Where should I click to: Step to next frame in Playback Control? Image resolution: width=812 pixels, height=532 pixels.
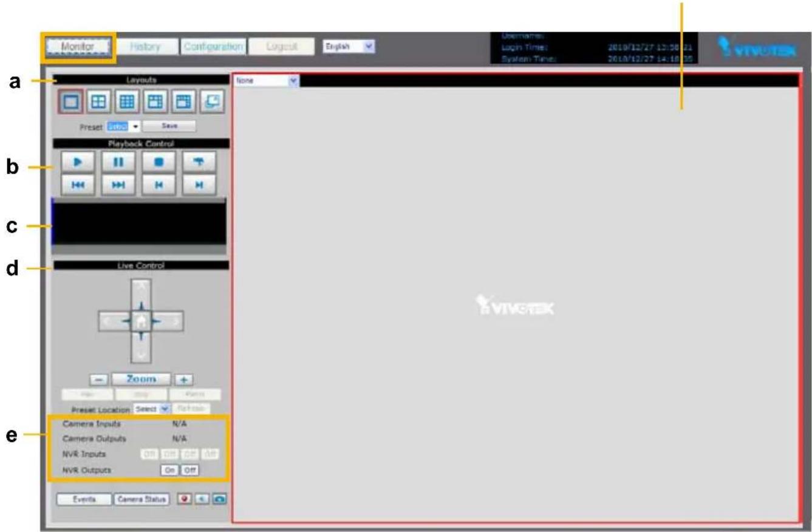199,185
